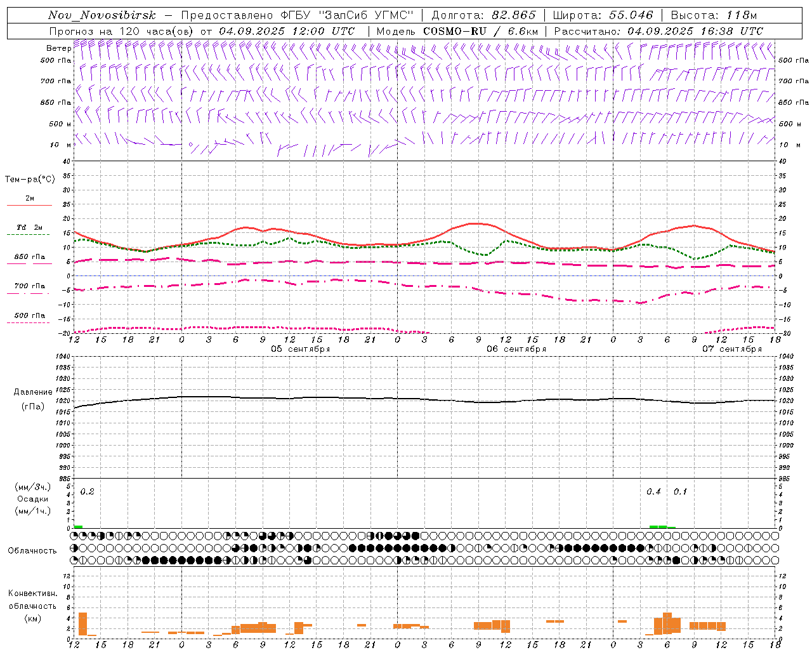Click the '700 гПа' temperature legend entry
Screen dimensions: 812x650
(x=30, y=286)
